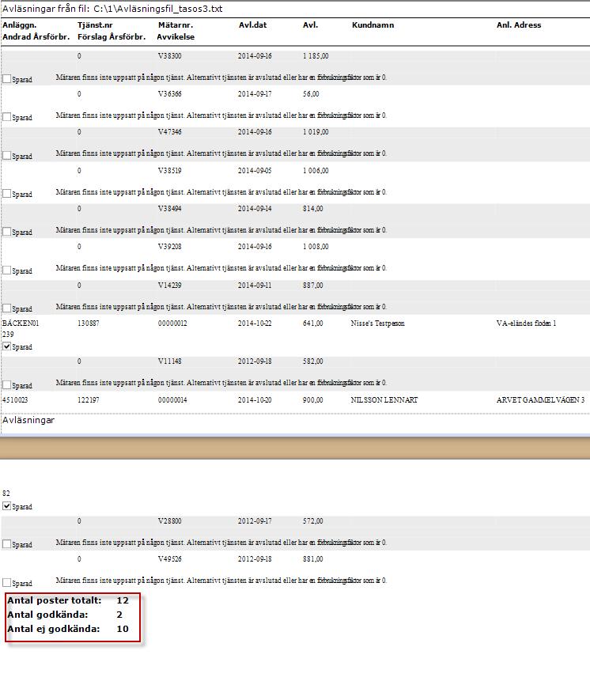Click the Tjänst.nr column header
590x700 pixels.
95,25
